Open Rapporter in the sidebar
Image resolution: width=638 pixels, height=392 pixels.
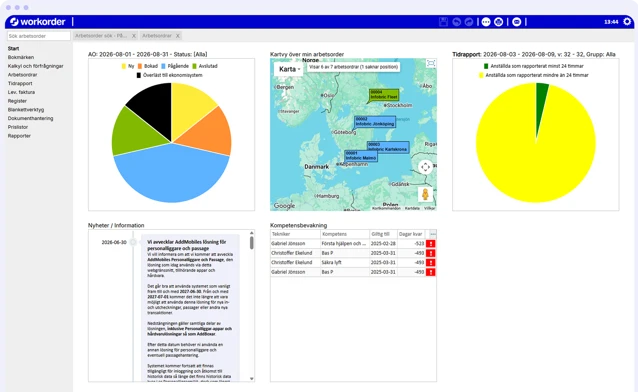[x=19, y=136]
